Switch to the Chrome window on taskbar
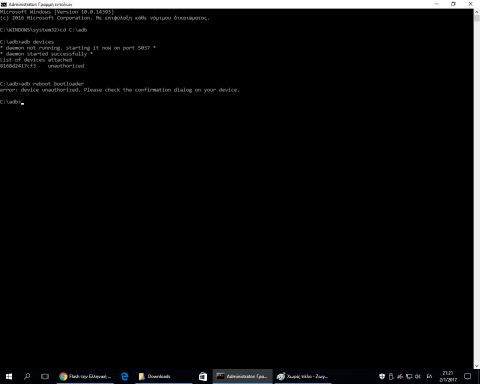This screenshot has width=480, height=384. pyautogui.click(x=85, y=376)
